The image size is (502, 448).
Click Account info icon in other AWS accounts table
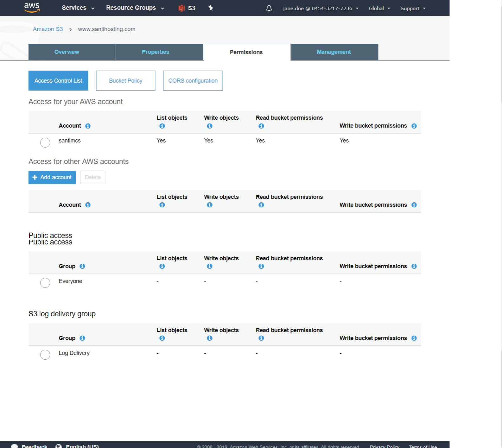(x=88, y=205)
